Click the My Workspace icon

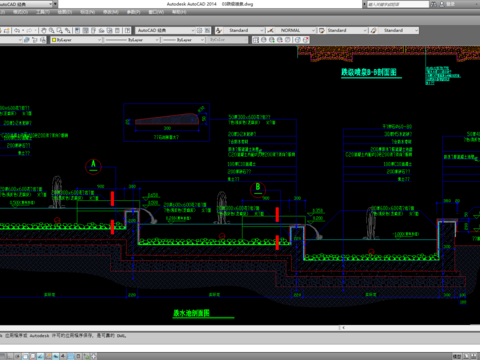(x=207, y=30)
